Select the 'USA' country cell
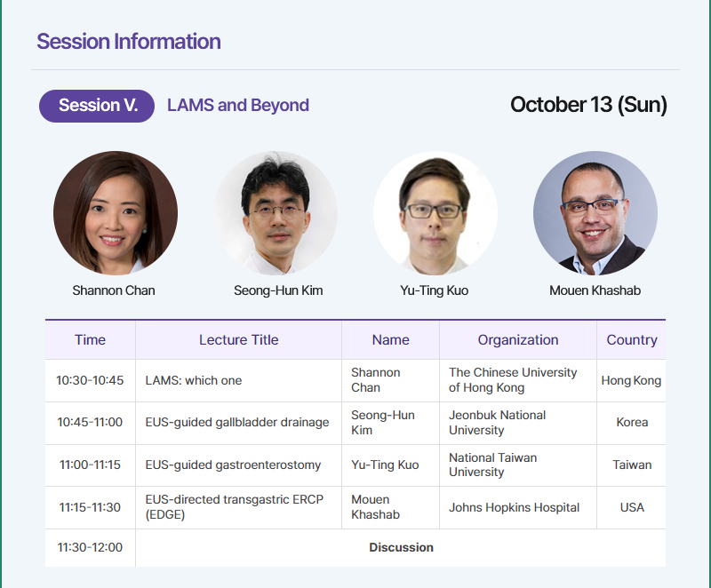The height and width of the screenshot is (588, 711). click(632, 507)
